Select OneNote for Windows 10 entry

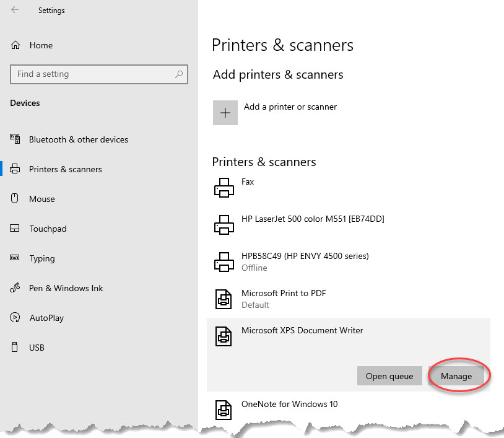[289, 404]
